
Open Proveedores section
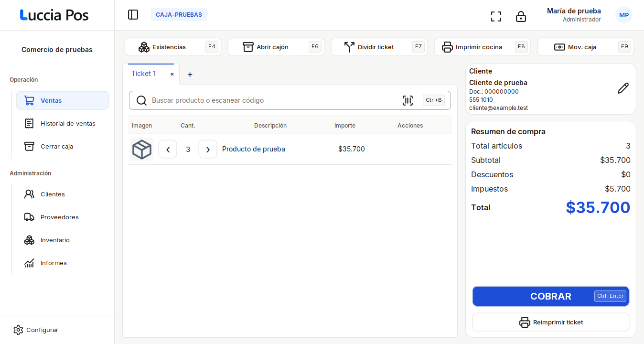click(x=63, y=217)
